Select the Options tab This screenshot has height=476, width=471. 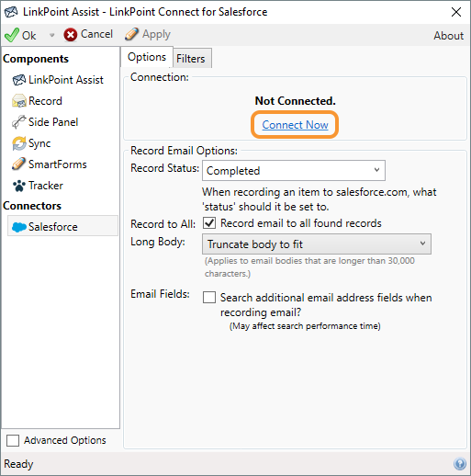point(147,57)
